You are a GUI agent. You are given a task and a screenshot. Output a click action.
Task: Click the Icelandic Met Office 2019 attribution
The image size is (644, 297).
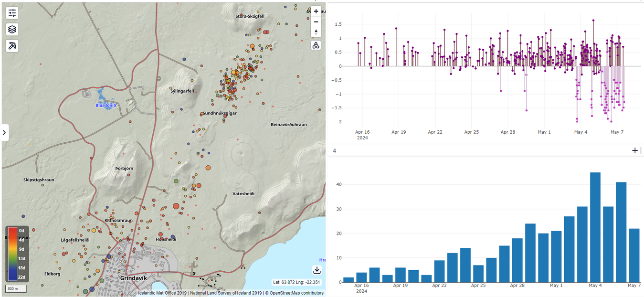162,293
